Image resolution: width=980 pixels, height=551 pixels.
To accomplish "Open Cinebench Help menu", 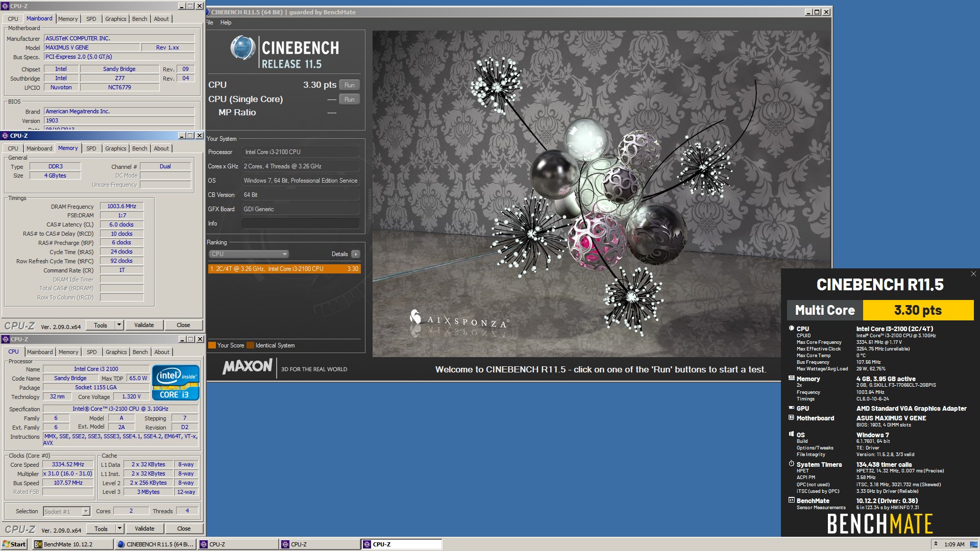I will 226,22.
